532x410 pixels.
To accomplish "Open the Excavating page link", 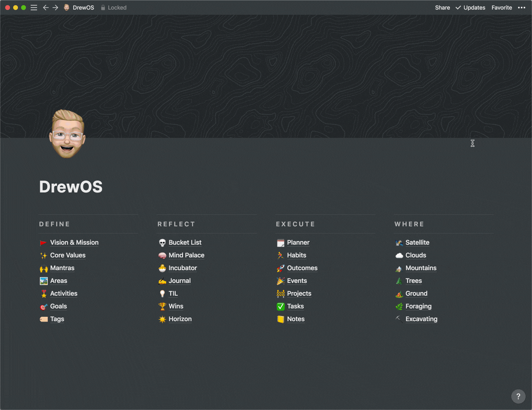I will (421, 319).
